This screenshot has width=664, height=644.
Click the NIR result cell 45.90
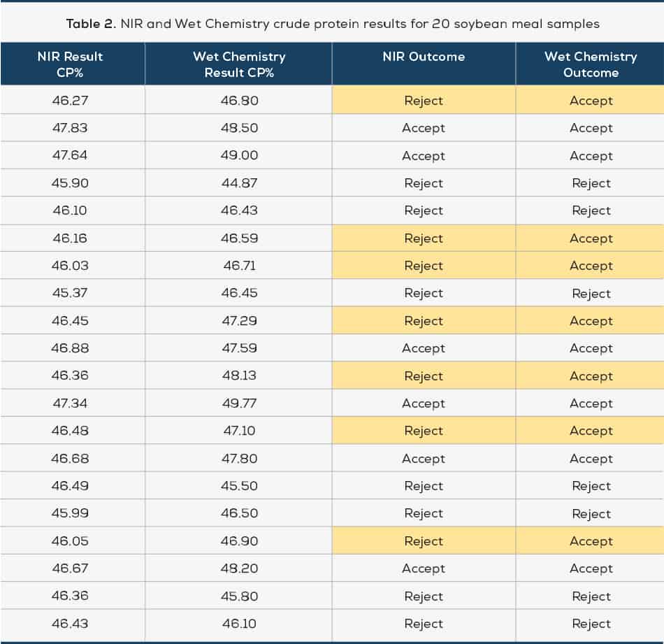tap(70, 183)
